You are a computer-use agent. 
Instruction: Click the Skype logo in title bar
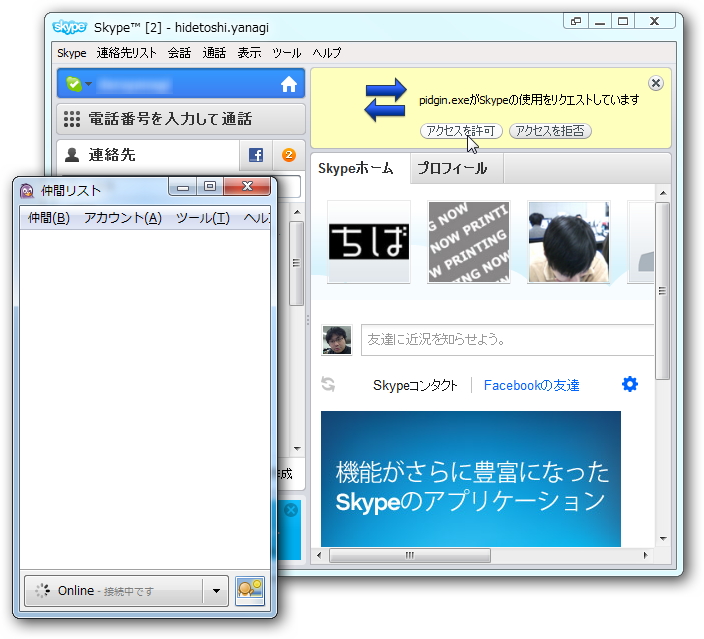[69, 27]
